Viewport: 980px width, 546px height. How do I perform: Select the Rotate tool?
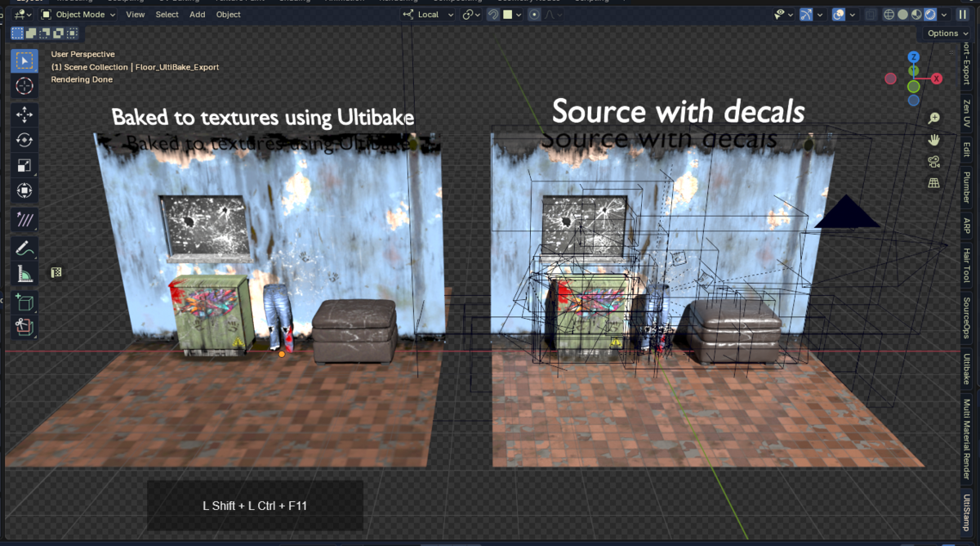point(24,141)
